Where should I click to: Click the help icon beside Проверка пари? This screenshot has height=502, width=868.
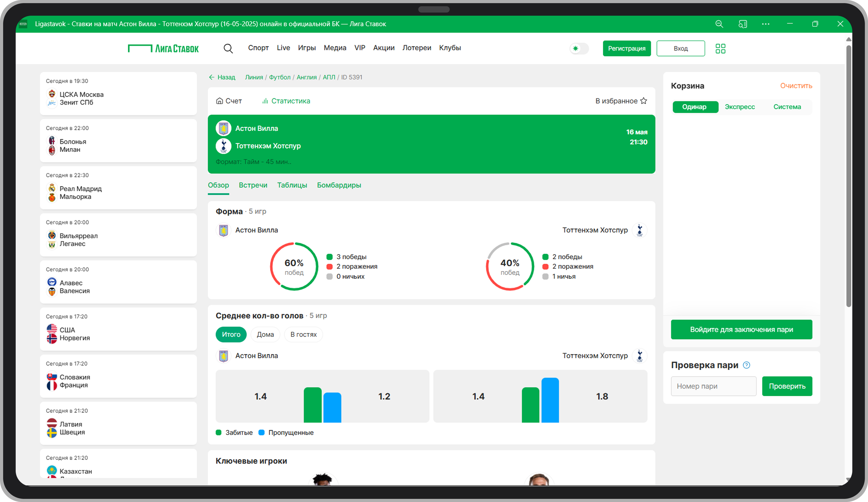pyautogui.click(x=746, y=365)
